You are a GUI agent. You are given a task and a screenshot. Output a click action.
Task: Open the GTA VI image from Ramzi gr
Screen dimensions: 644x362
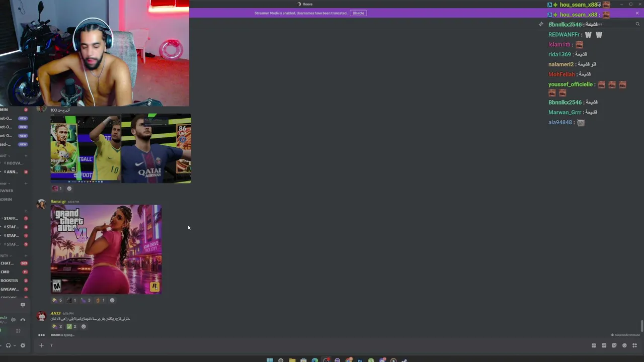click(106, 249)
